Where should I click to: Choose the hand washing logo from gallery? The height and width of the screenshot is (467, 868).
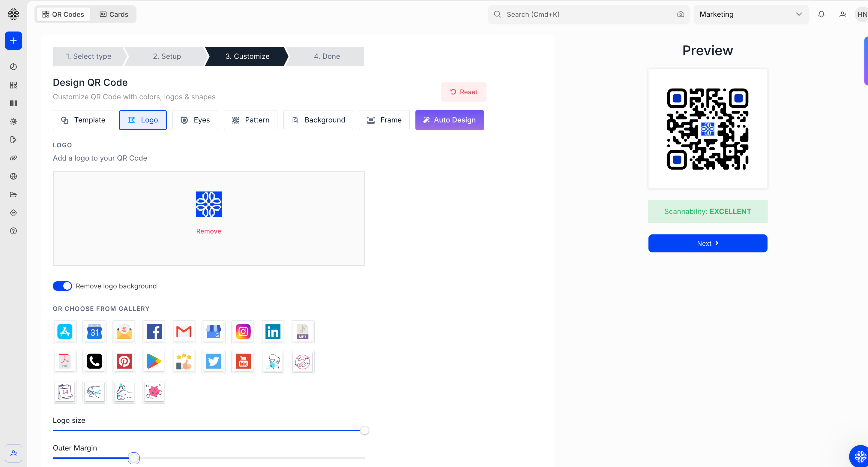pos(94,391)
